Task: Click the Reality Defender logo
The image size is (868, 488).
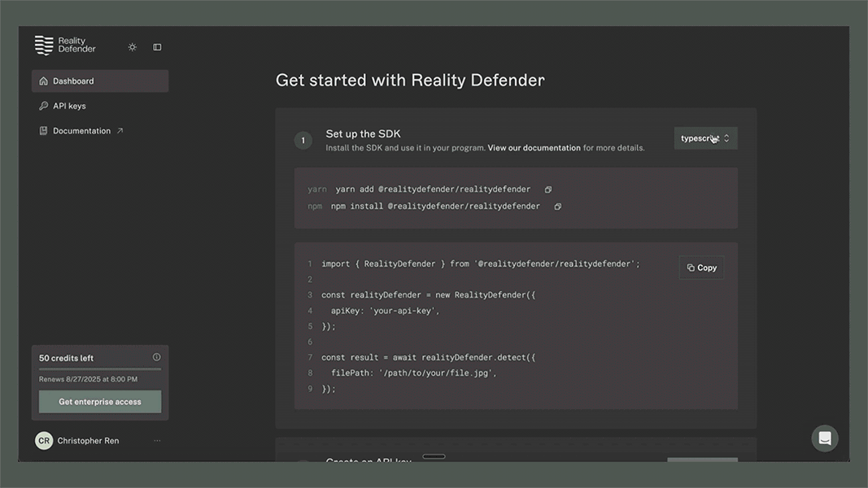Action: click(x=65, y=46)
